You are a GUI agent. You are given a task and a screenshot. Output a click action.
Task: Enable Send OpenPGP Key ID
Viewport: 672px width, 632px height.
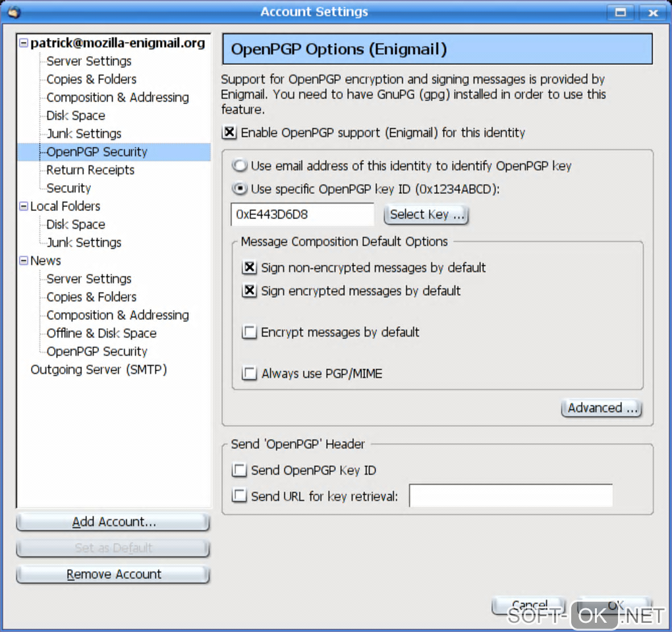coord(239,470)
